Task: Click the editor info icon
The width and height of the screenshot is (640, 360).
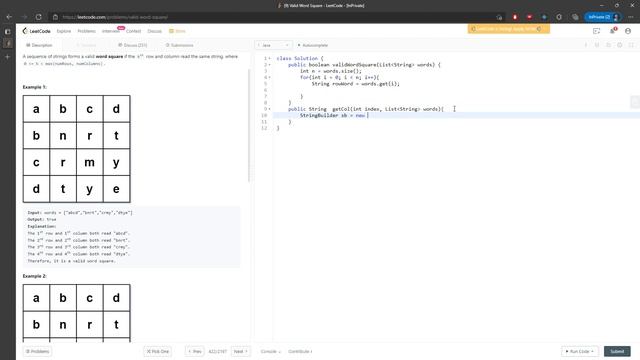Action: [586, 45]
